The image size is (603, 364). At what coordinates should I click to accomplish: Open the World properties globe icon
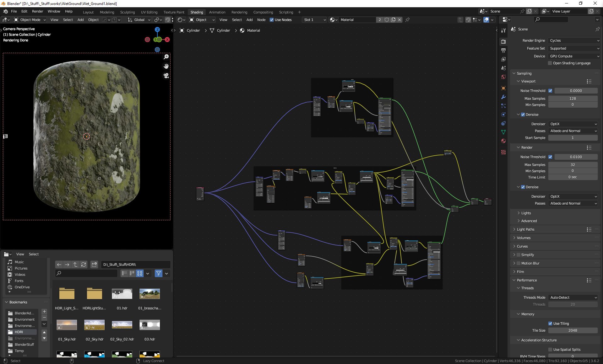503,77
